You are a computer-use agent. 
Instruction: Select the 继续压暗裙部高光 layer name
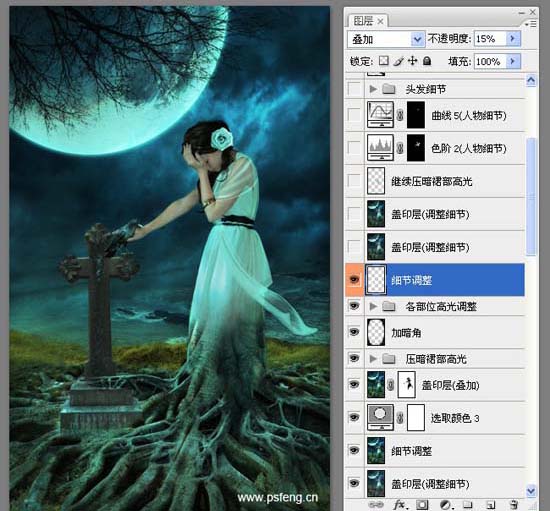[431, 181]
